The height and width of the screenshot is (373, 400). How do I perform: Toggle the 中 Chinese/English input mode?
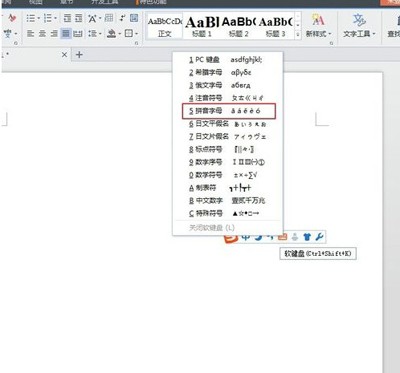(x=246, y=238)
